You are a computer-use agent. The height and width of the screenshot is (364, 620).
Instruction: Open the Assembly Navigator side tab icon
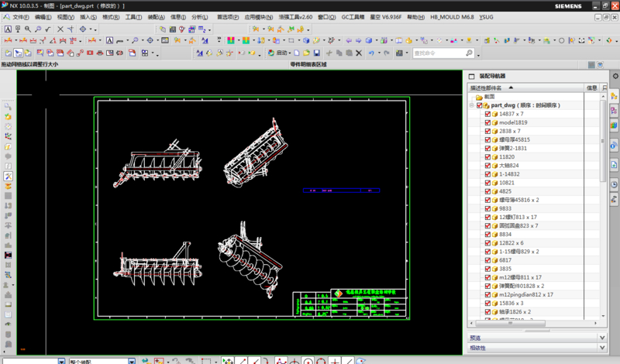coord(614,95)
